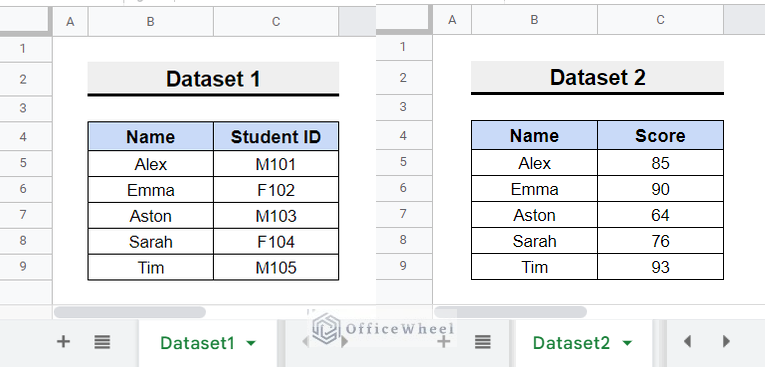Image resolution: width=765 pixels, height=367 pixels.
Task: Select the score cell 90
Action: 660,188
